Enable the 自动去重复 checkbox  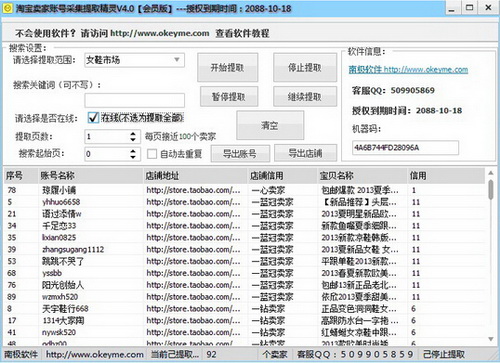(152, 154)
